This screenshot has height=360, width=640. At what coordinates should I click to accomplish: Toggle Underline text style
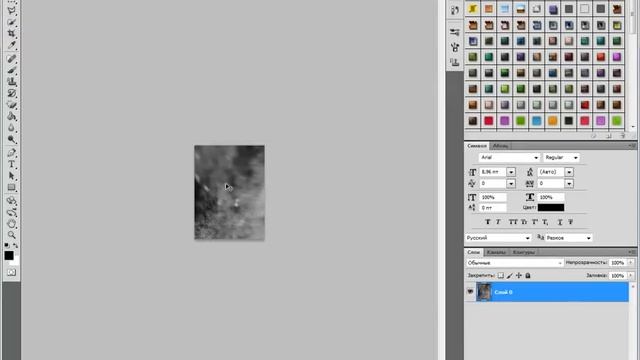(560, 222)
